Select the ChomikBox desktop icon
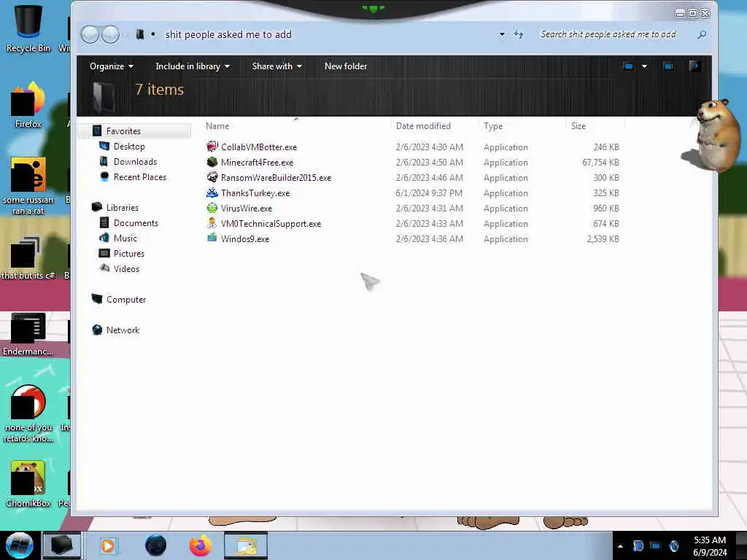Image resolution: width=747 pixels, height=560 pixels. tap(28, 484)
